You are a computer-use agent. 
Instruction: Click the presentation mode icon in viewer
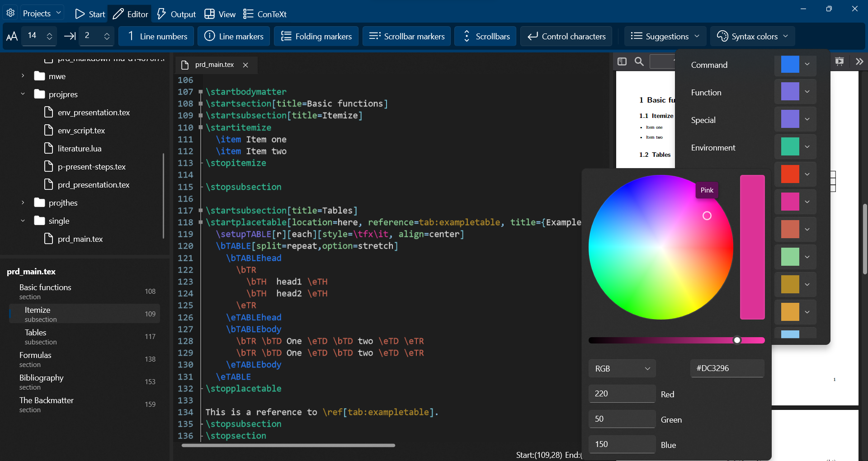point(840,61)
